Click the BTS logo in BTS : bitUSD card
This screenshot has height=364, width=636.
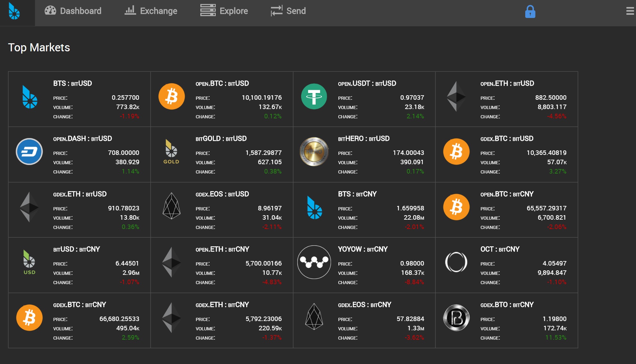coord(30,97)
